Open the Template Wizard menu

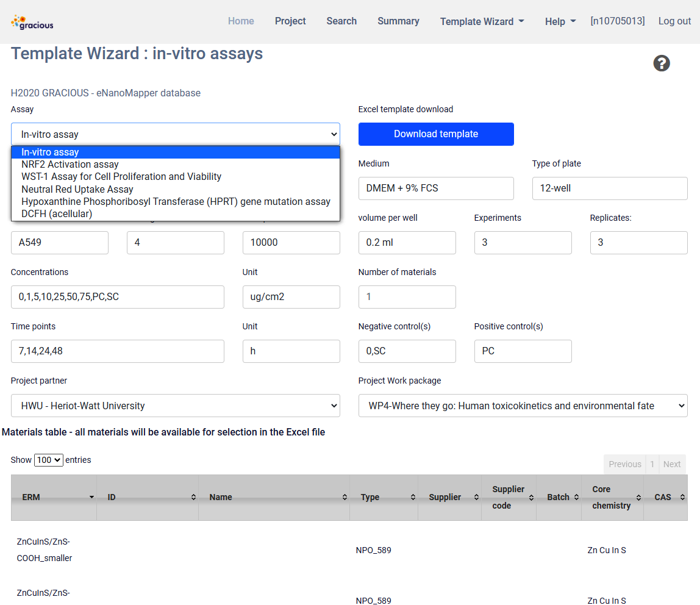[482, 21]
